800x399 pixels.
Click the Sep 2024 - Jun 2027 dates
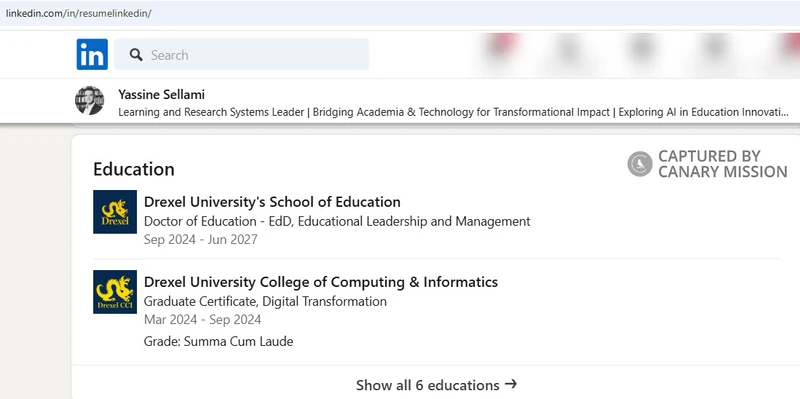point(201,239)
